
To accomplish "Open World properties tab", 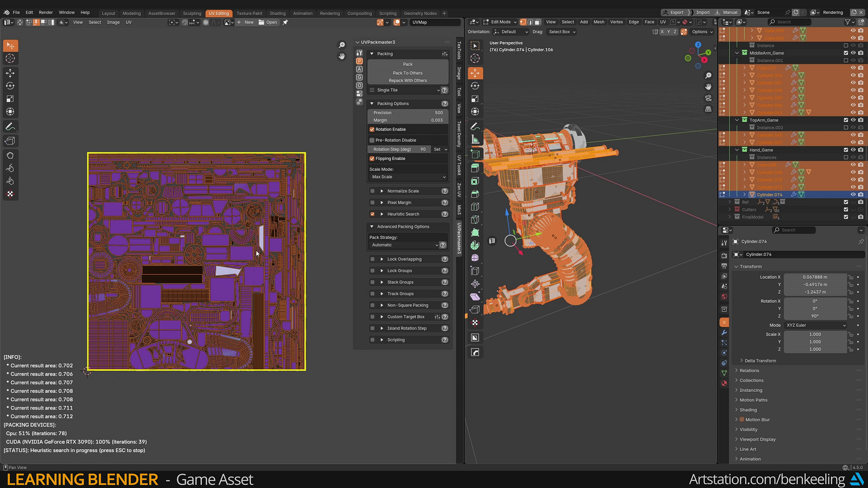I will click(724, 297).
